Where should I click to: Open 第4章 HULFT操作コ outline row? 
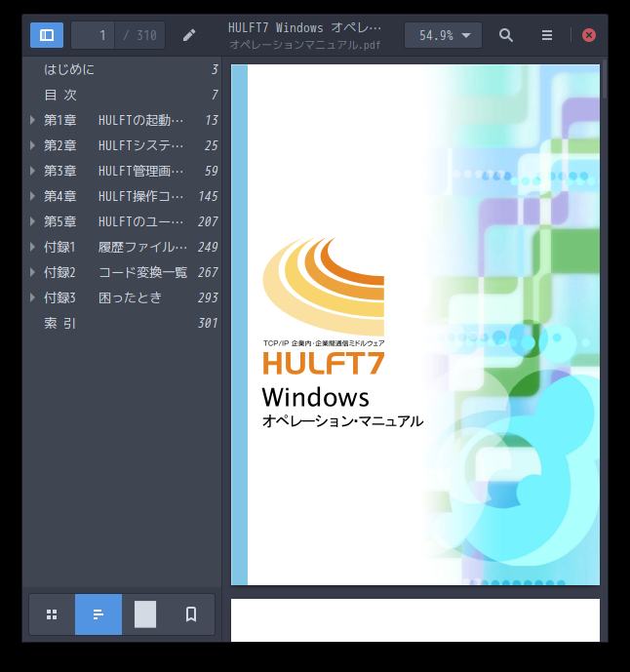(122, 196)
